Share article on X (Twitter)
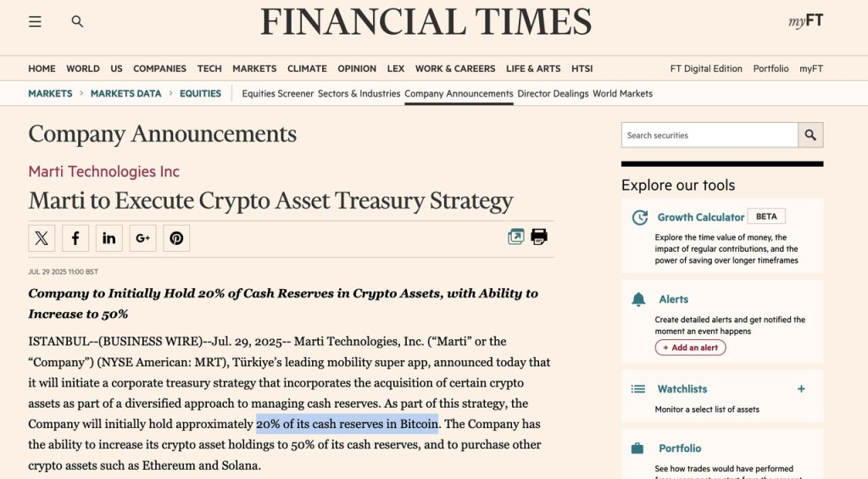Viewport: 868px width, 479px height. point(42,238)
